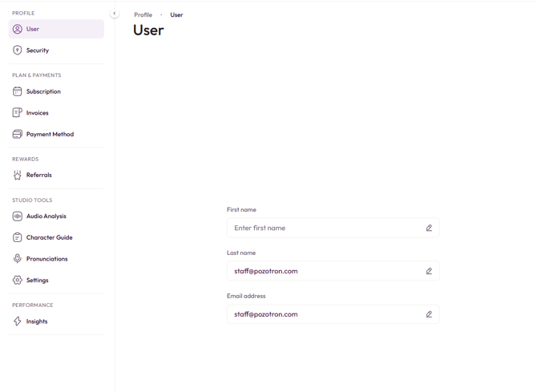Open the Security shield icon
537x392 pixels.
click(17, 51)
